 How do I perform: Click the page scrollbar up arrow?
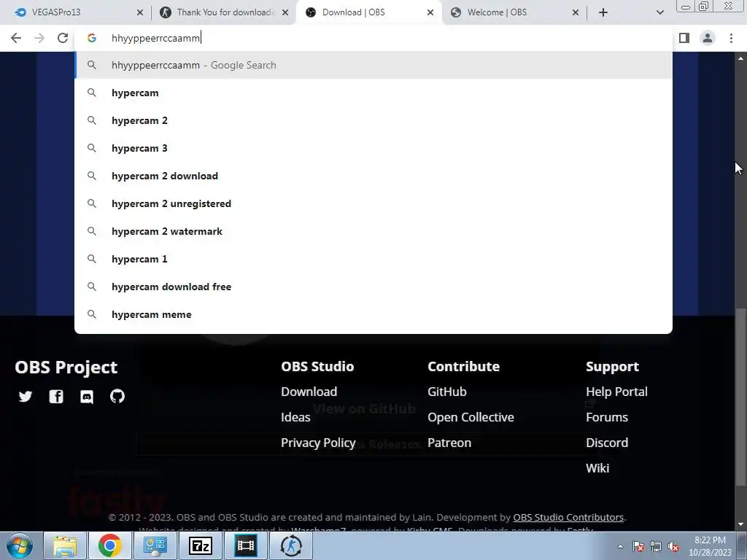[740, 58]
